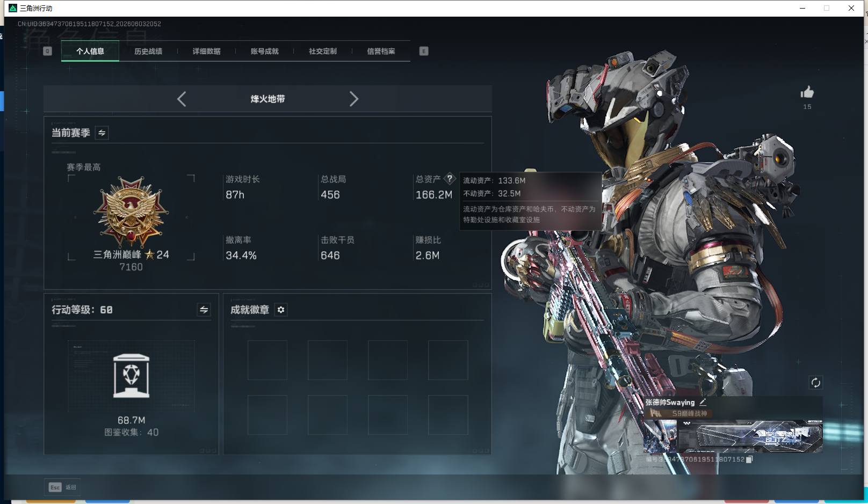
Task: Select the last empty badge slot in top row
Action: tap(448, 360)
